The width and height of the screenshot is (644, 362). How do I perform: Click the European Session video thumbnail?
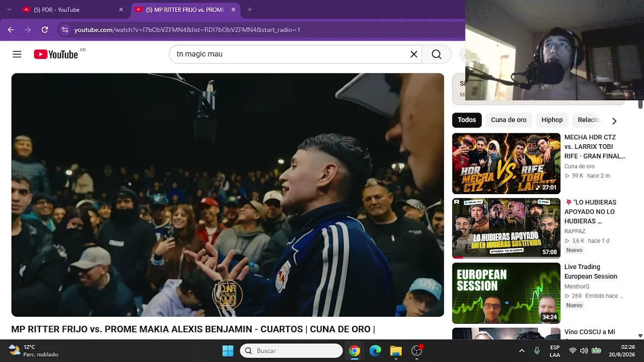[506, 293]
